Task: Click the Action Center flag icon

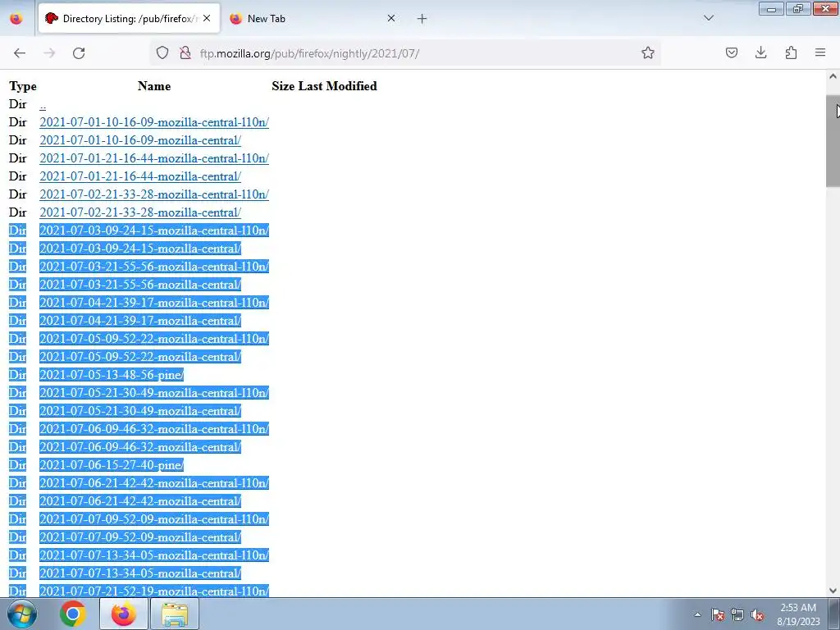Action: coord(717,614)
